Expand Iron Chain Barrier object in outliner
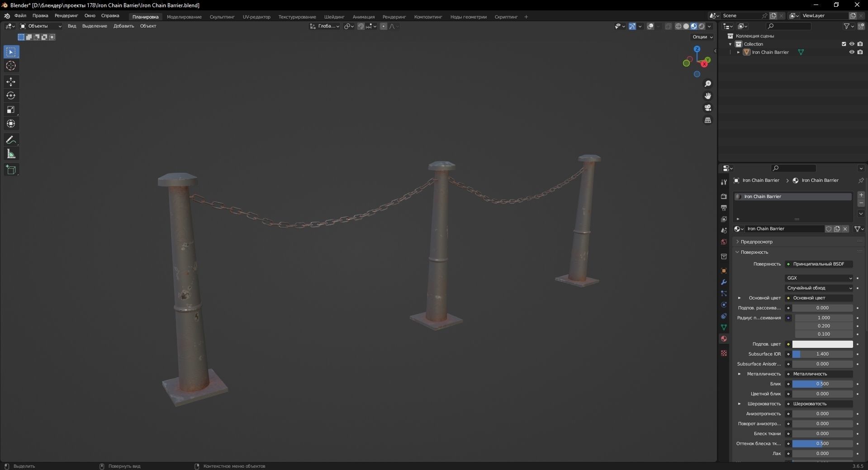The height and width of the screenshot is (470, 868). coord(739,52)
